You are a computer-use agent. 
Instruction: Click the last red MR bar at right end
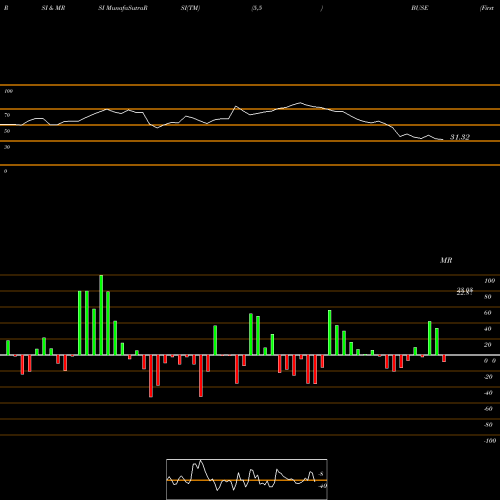pos(444,359)
